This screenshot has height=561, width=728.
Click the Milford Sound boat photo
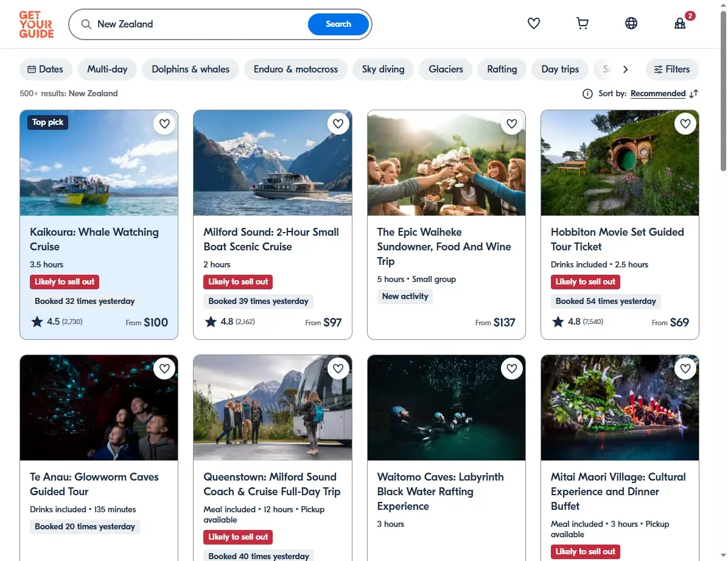click(273, 163)
